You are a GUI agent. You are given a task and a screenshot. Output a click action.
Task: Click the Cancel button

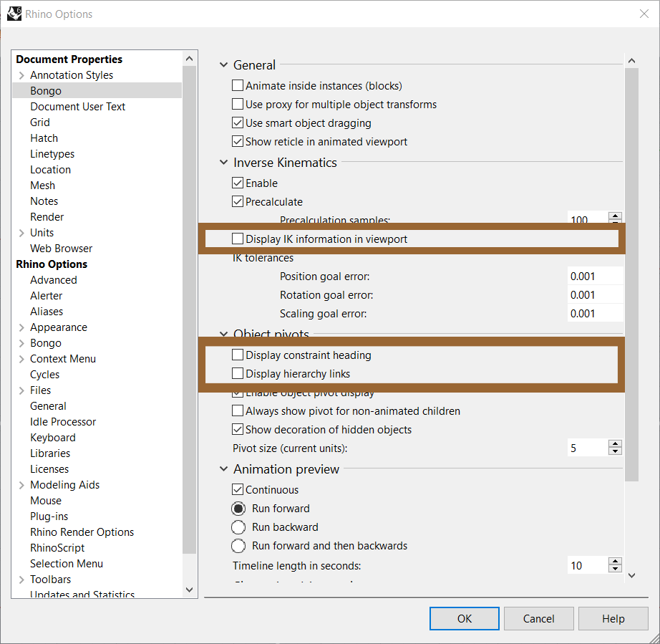[538, 618]
